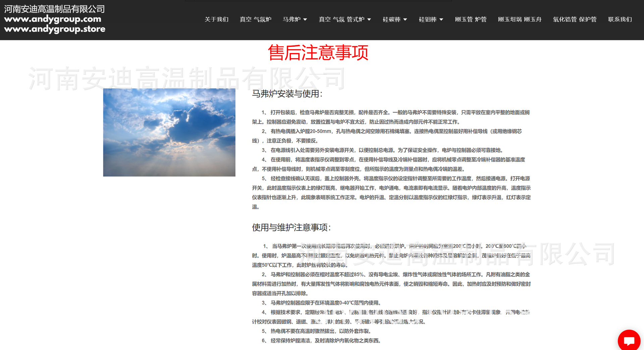The image size is (644, 350).
Task: Go to the 关于我们 page
Action: tap(216, 19)
